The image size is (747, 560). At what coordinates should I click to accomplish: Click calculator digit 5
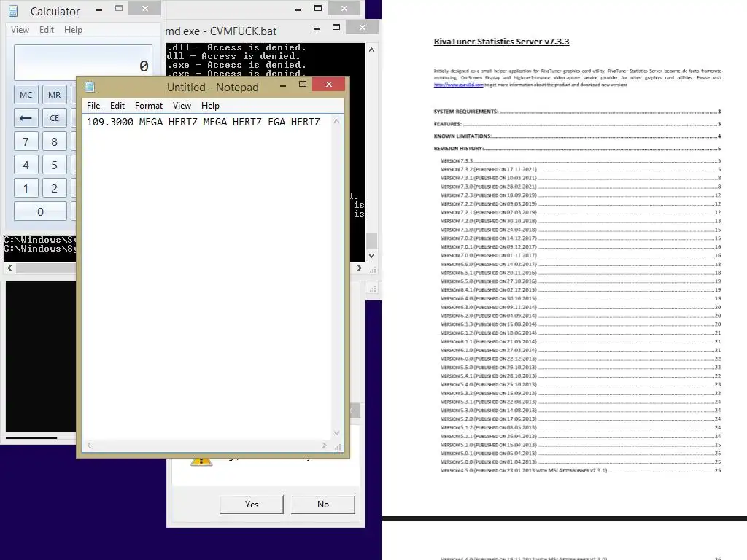point(54,165)
